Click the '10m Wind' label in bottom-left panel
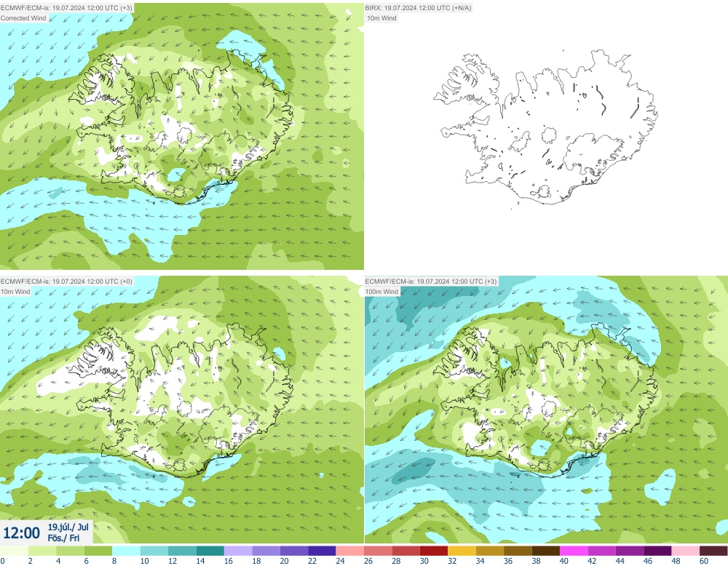Image resolution: width=728 pixels, height=566 pixels. (15, 291)
